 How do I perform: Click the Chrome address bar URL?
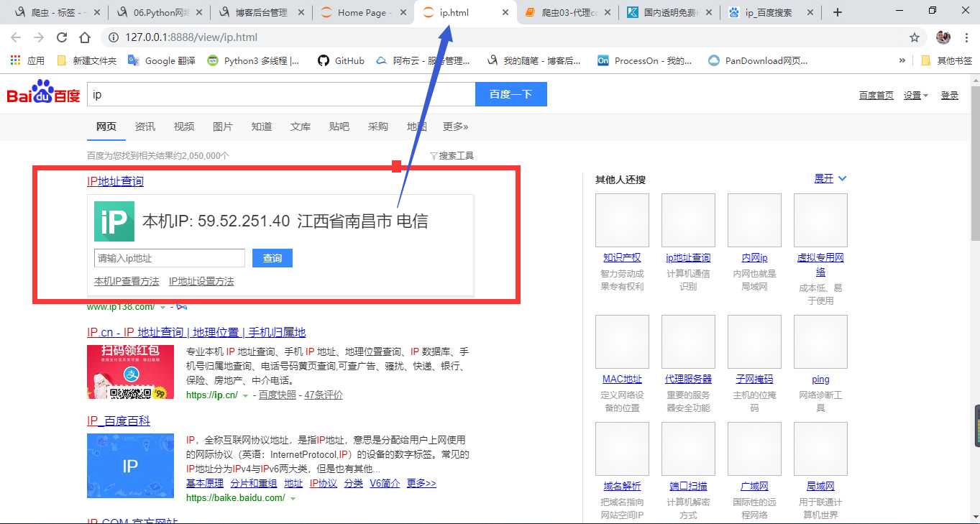tap(191, 37)
